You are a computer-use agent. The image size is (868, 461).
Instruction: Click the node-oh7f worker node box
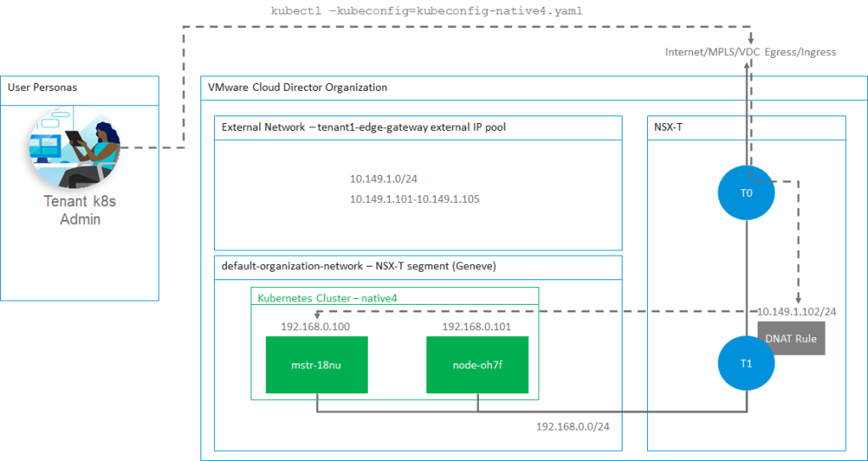[x=477, y=365]
